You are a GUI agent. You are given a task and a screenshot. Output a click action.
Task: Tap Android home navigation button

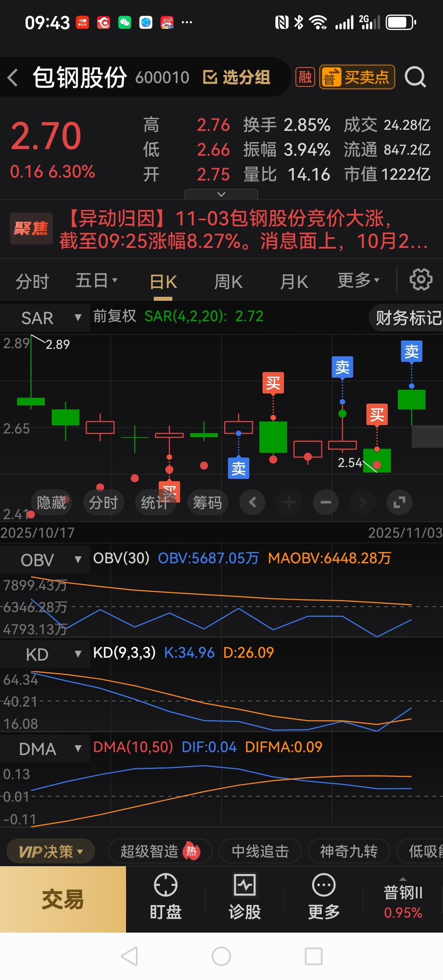pyautogui.click(x=221, y=956)
